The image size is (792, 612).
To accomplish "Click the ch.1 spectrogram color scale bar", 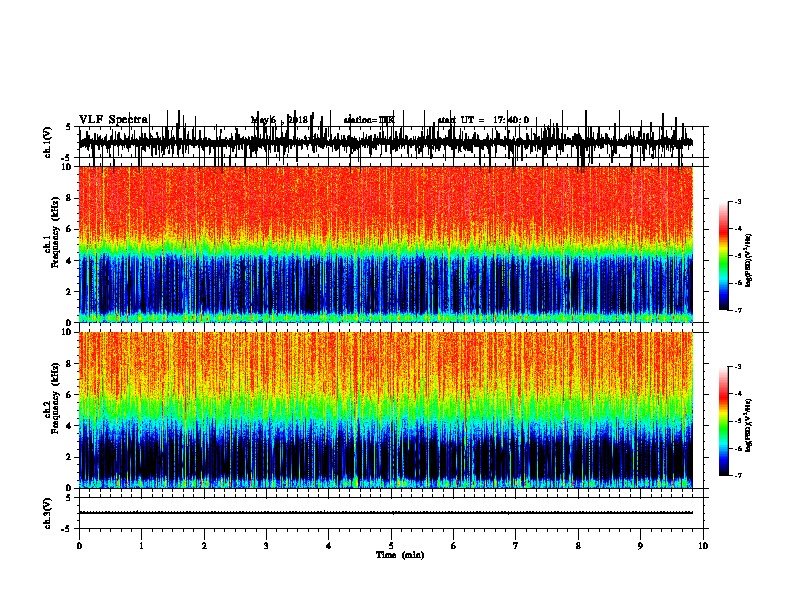I will [723, 256].
